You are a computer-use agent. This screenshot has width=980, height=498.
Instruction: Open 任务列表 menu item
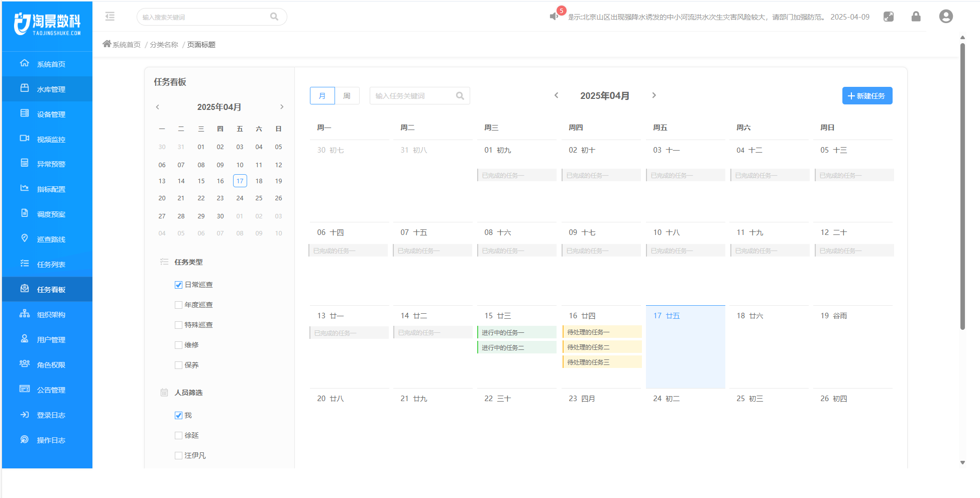(x=47, y=264)
